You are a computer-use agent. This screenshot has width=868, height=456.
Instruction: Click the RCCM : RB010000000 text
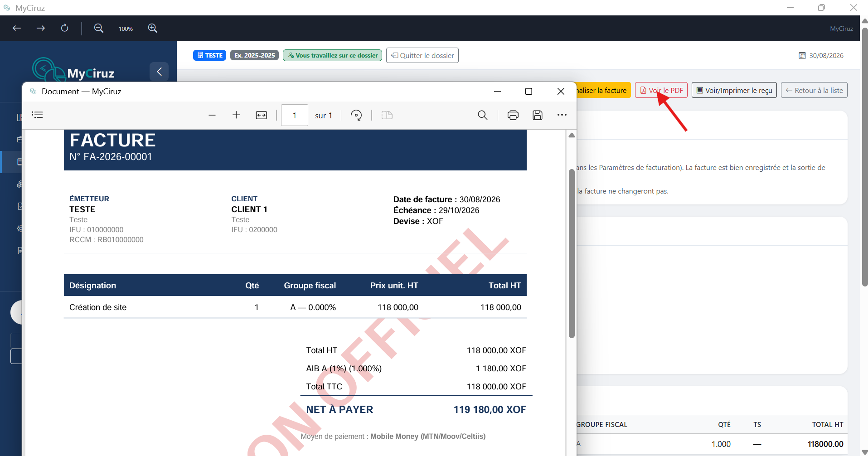click(107, 239)
